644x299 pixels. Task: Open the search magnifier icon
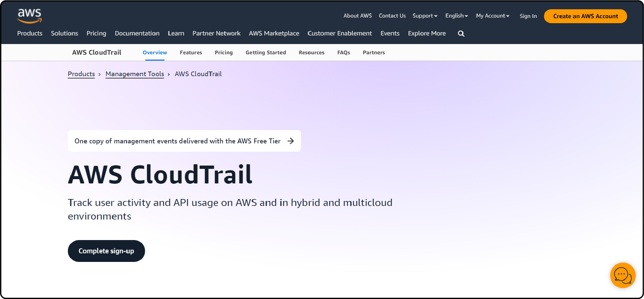(x=461, y=33)
